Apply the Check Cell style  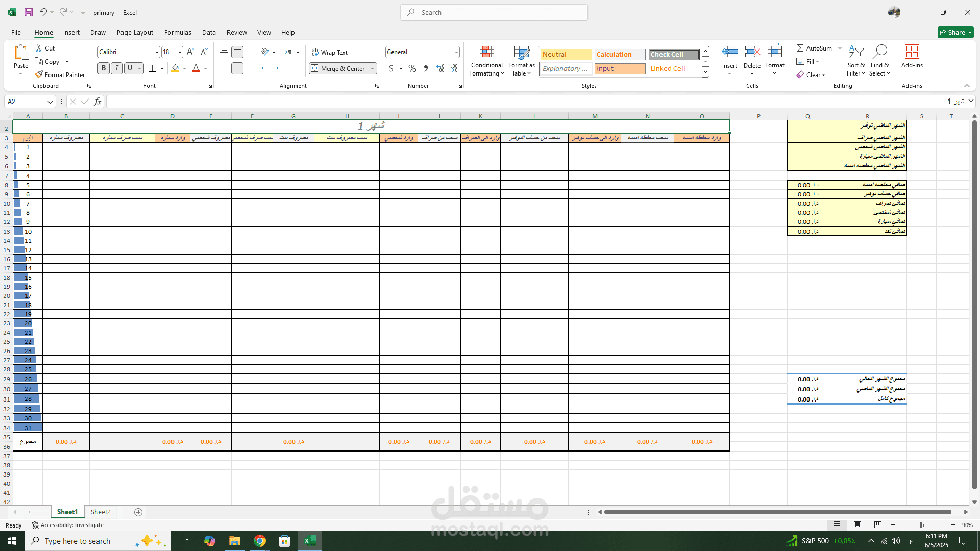[674, 54]
